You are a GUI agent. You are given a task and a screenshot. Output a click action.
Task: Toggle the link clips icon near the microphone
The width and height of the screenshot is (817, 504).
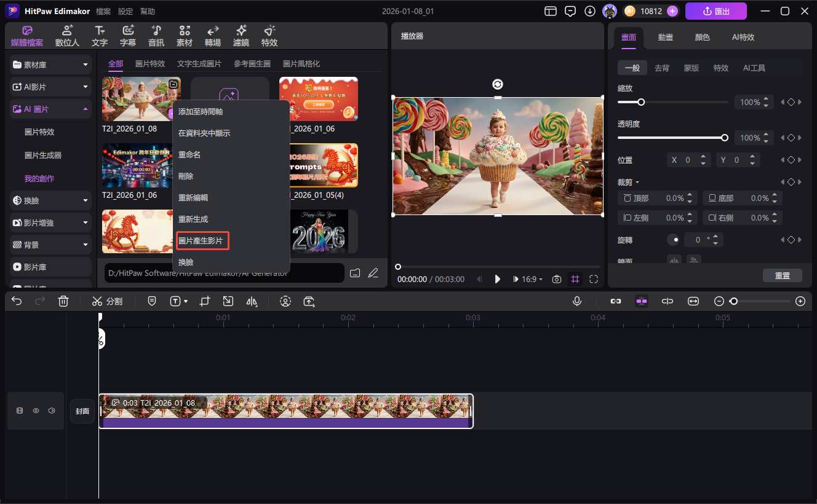click(616, 301)
